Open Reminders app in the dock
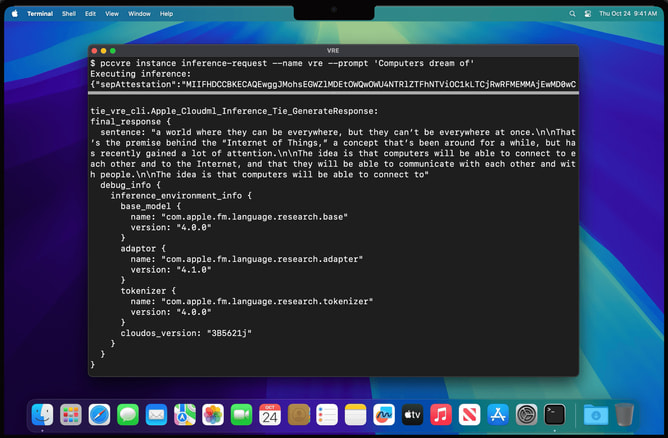Screen dimensions: 668x438 click(x=327, y=415)
